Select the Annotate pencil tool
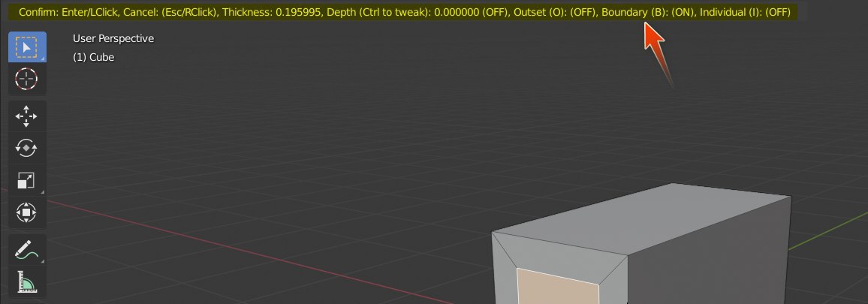Image resolution: width=868 pixels, height=304 pixels. [x=26, y=249]
